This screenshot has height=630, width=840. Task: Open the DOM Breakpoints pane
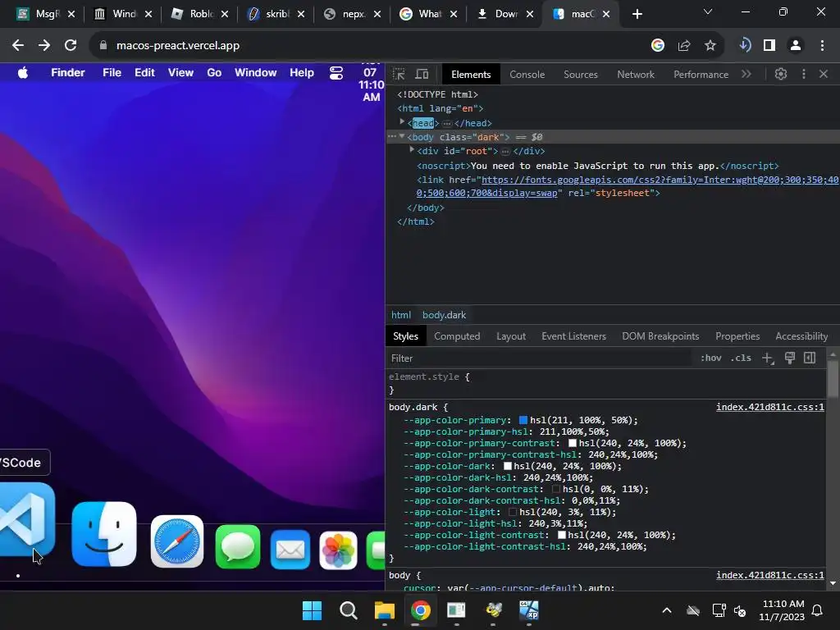point(660,336)
